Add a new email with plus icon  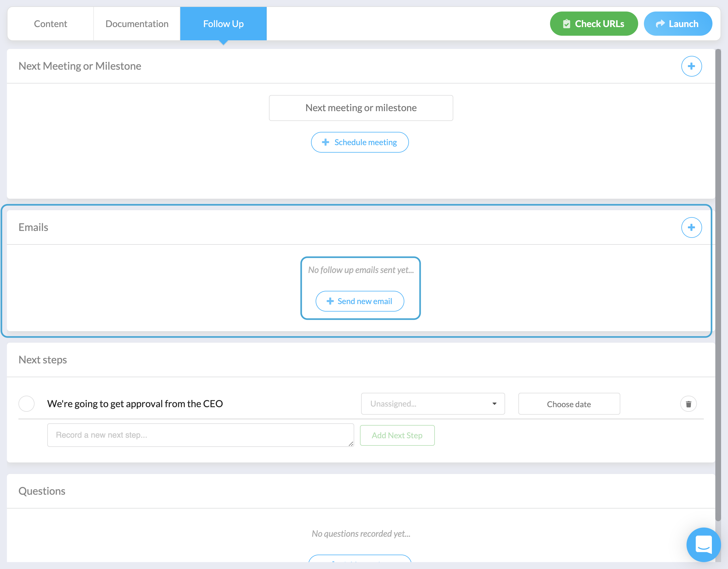(691, 227)
